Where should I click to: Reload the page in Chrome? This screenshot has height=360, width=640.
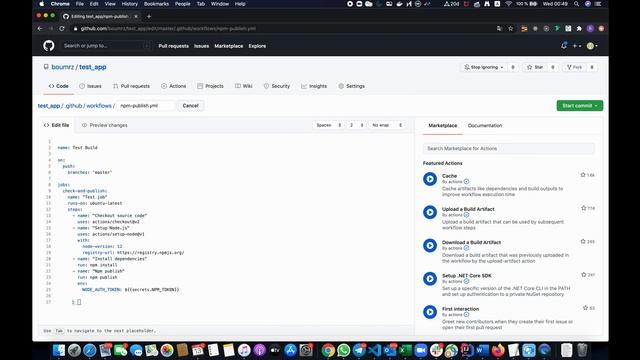pos(62,29)
